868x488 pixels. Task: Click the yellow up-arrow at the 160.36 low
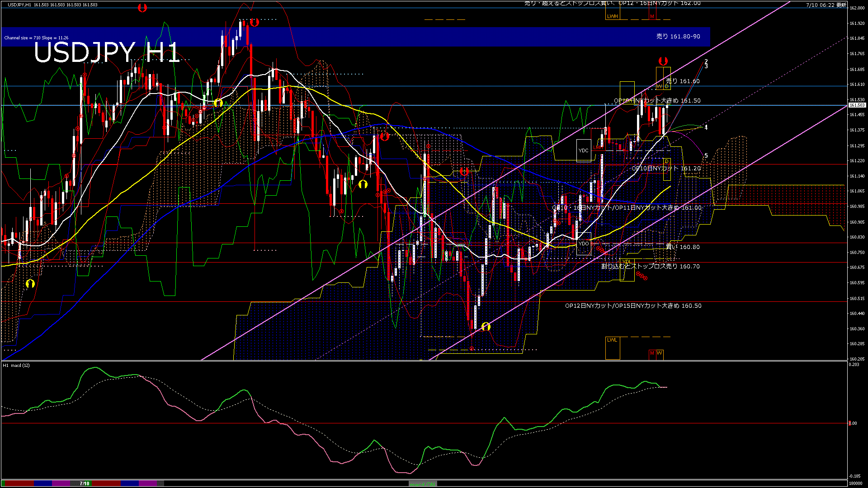click(486, 326)
